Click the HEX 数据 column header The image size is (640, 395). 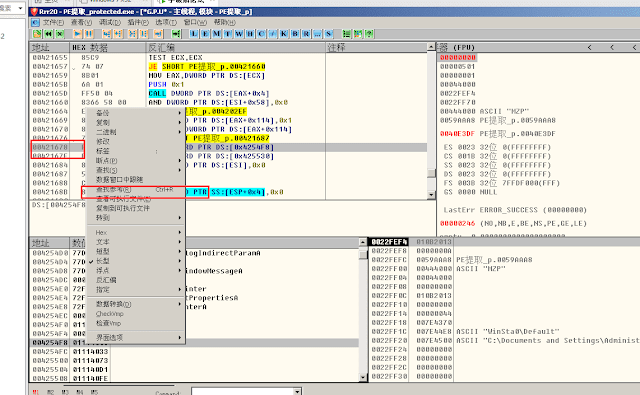[x=108, y=48]
